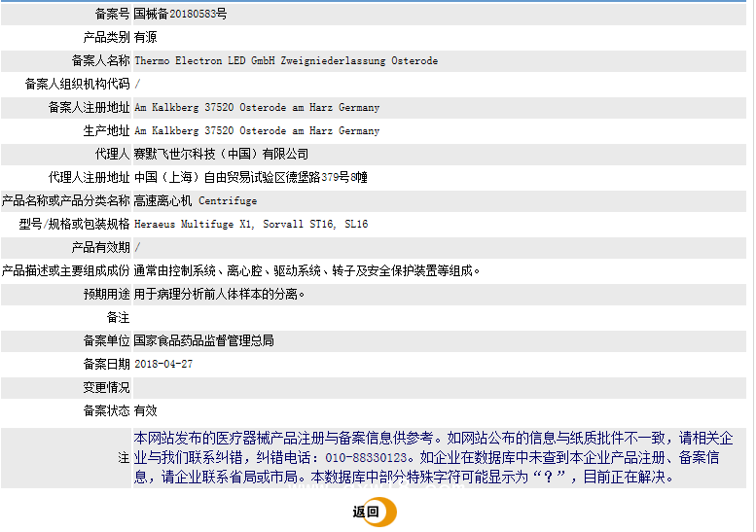This screenshot has height=532, width=756.
Task: Click the address in the 生产地址 row
Action: click(257, 130)
